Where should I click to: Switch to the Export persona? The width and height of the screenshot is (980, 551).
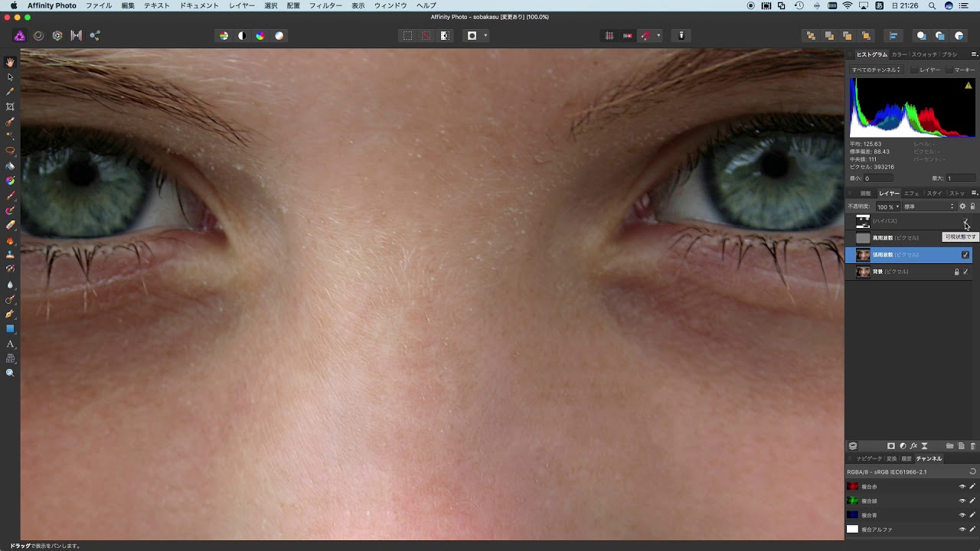95,35
